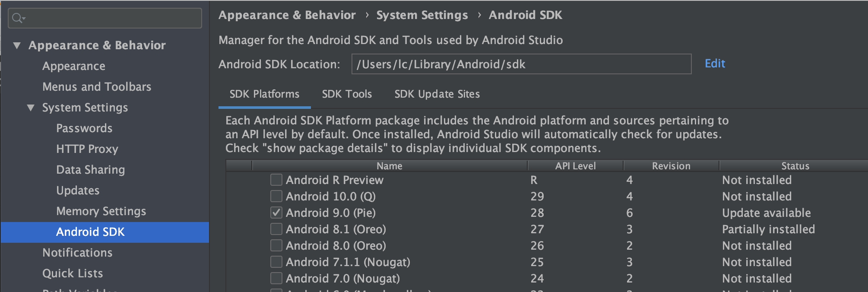This screenshot has width=868, height=292.
Task: Click 'Not installed' status for Android R Preview
Action: click(x=757, y=180)
